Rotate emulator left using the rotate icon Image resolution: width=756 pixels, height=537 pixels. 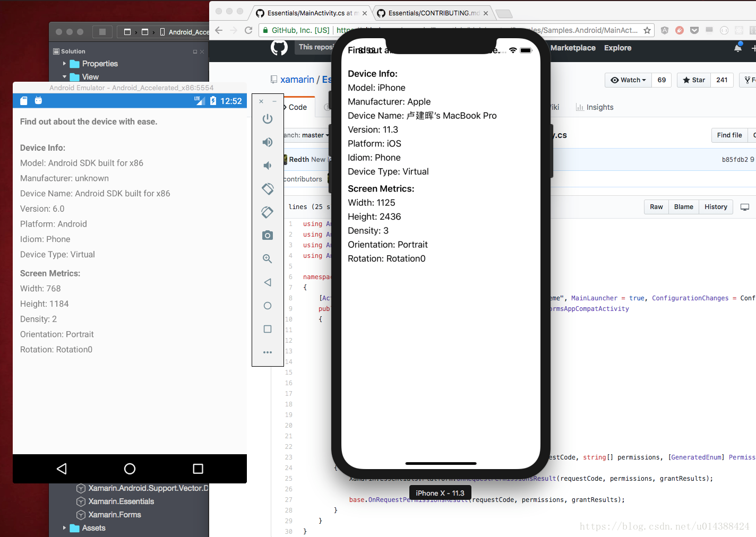[268, 188]
